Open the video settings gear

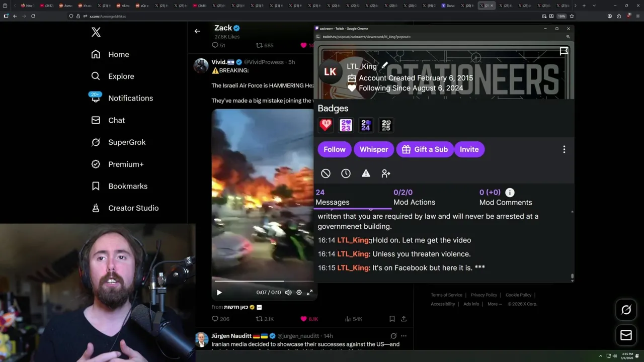click(x=299, y=293)
